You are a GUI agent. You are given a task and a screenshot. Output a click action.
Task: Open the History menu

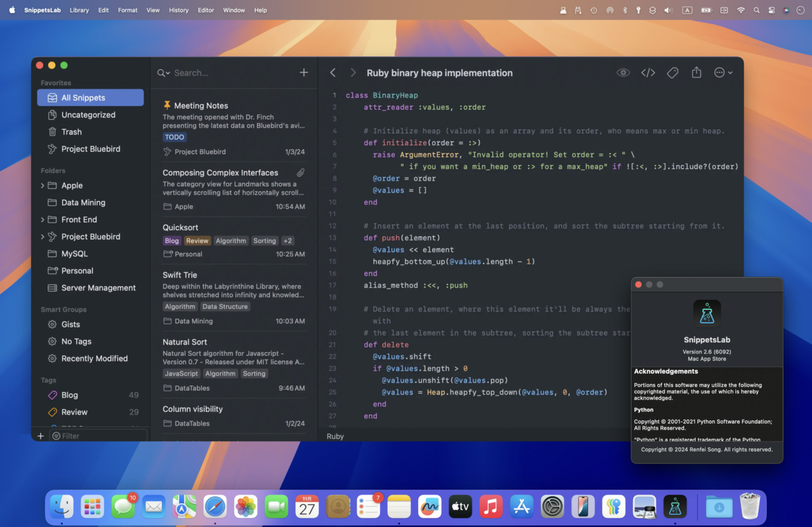179,10
